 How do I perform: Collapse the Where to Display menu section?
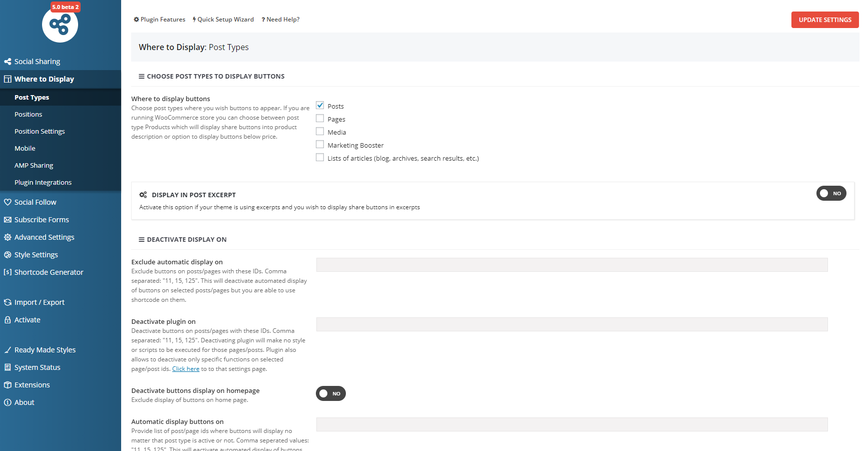coord(44,79)
